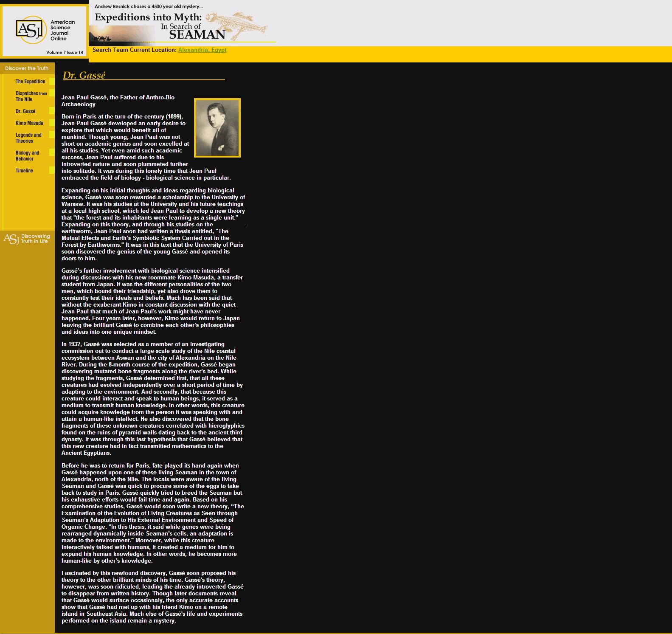Click the Discover the Truth sidebar header
The image size is (672, 634).
pyautogui.click(x=27, y=68)
